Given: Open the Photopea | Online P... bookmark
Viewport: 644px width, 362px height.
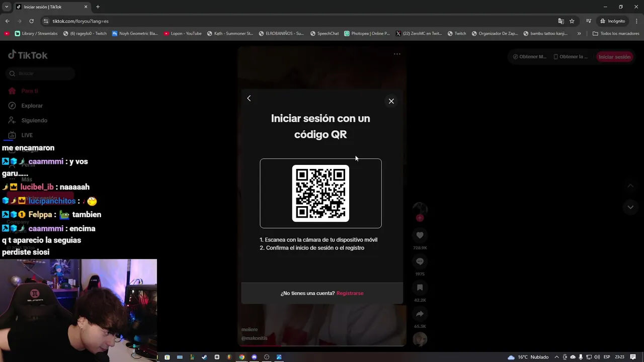Looking at the screenshot, I should click(x=367, y=34).
